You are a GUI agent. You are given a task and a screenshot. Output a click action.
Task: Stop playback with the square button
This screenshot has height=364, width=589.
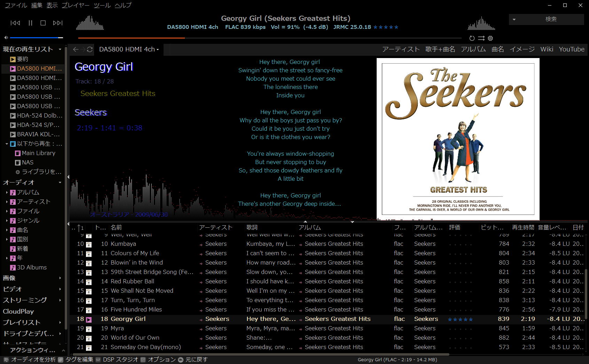(43, 23)
